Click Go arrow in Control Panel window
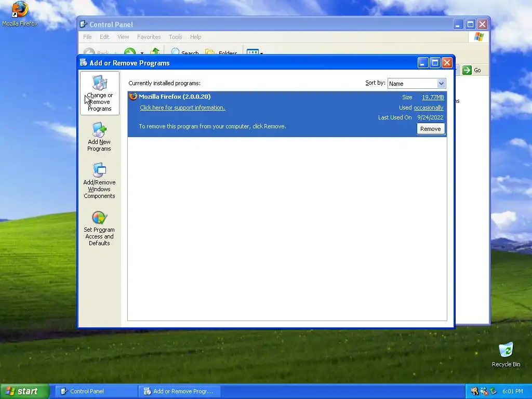 click(467, 70)
